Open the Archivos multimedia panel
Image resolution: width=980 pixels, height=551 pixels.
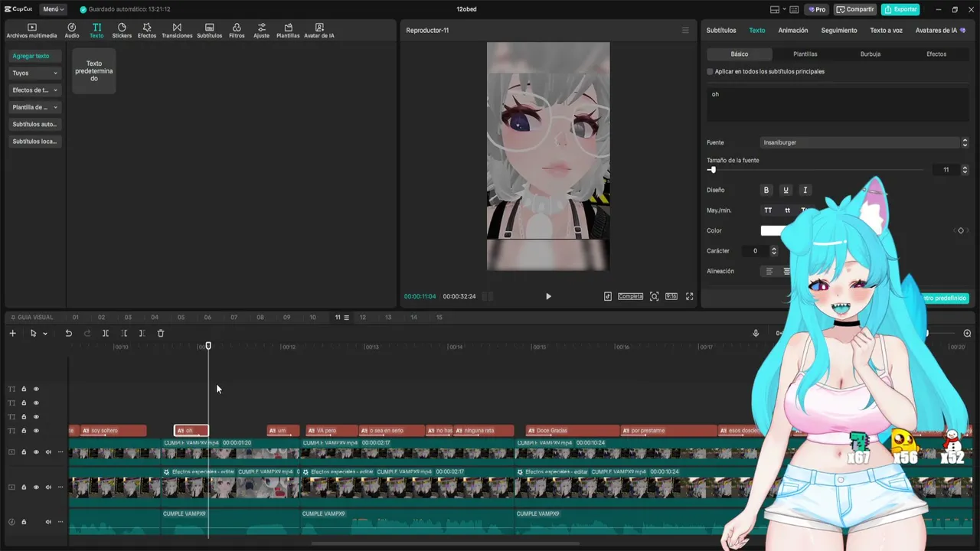pos(31,31)
